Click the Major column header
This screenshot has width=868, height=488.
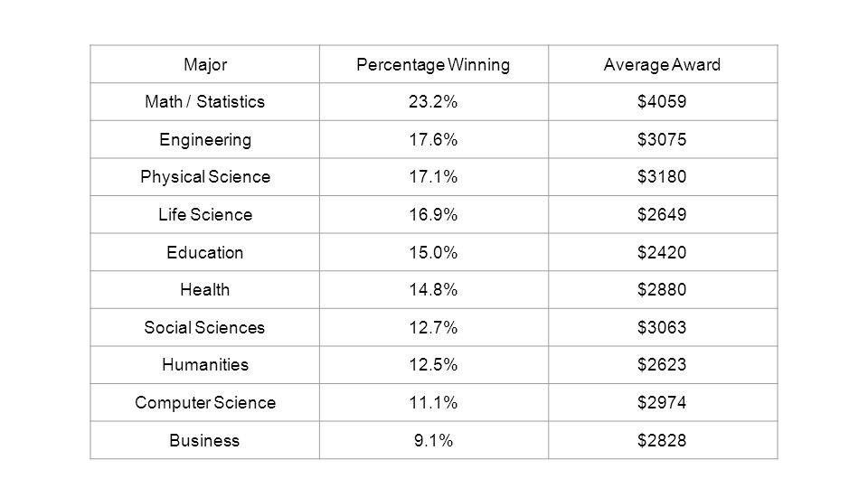click(205, 65)
